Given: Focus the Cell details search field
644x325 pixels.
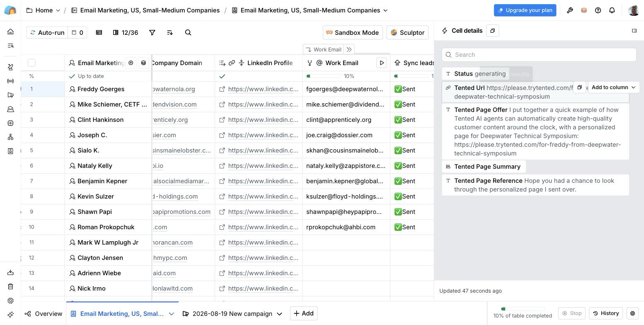Looking at the screenshot, I should [x=539, y=55].
